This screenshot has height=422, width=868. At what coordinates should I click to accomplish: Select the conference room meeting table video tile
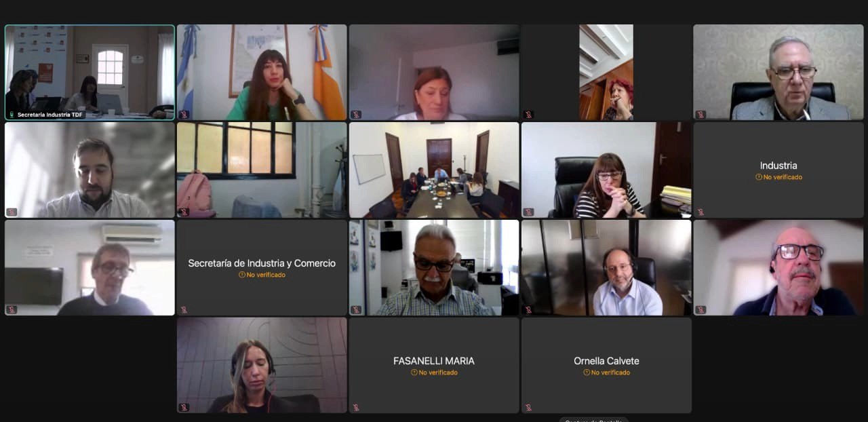(x=434, y=170)
